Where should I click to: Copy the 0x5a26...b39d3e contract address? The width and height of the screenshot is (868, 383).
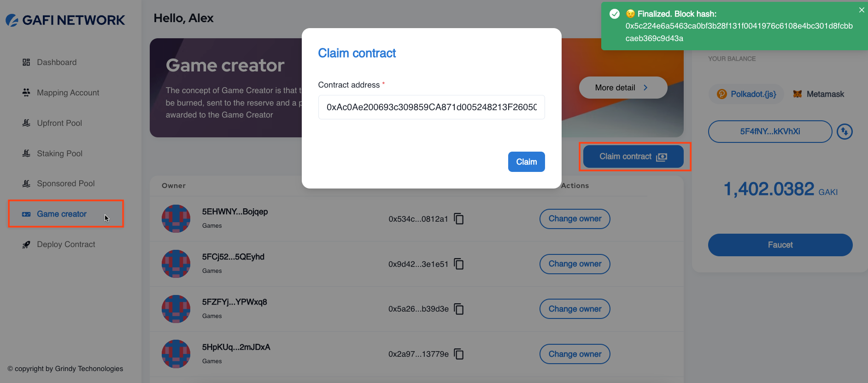click(x=459, y=309)
